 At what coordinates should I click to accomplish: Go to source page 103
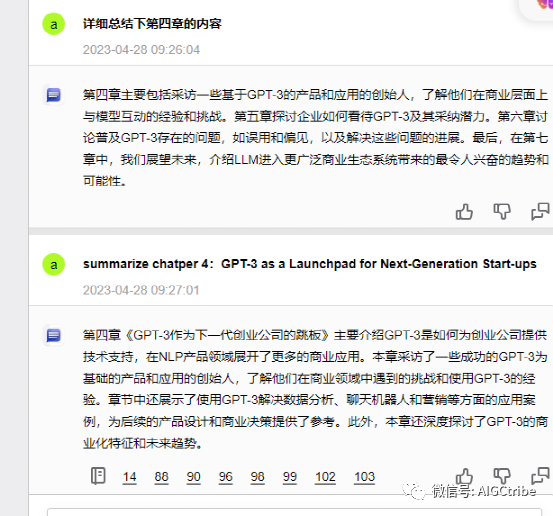(x=365, y=477)
